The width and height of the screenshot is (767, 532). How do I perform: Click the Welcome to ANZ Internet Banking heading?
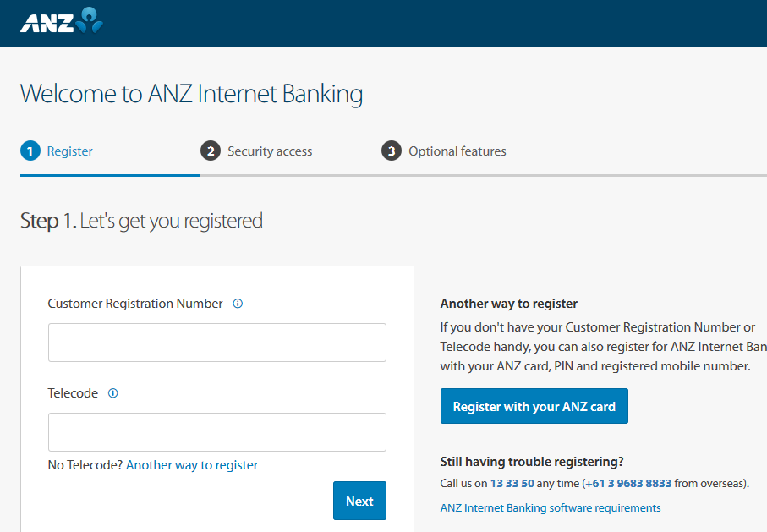click(x=191, y=94)
